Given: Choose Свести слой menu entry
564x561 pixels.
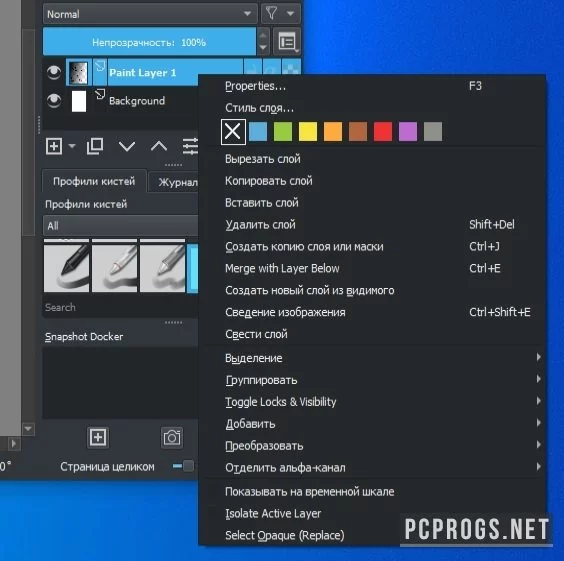Looking at the screenshot, I should (x=372, y=334).
